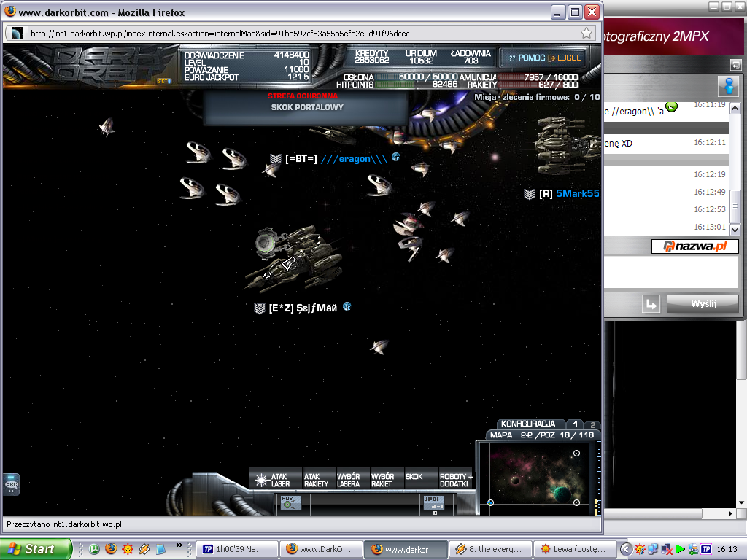The width and height of the screenshot is (747, 560).
Task: Click the SET badge under the DarkOrbit logo
Action: coord(164,81)
